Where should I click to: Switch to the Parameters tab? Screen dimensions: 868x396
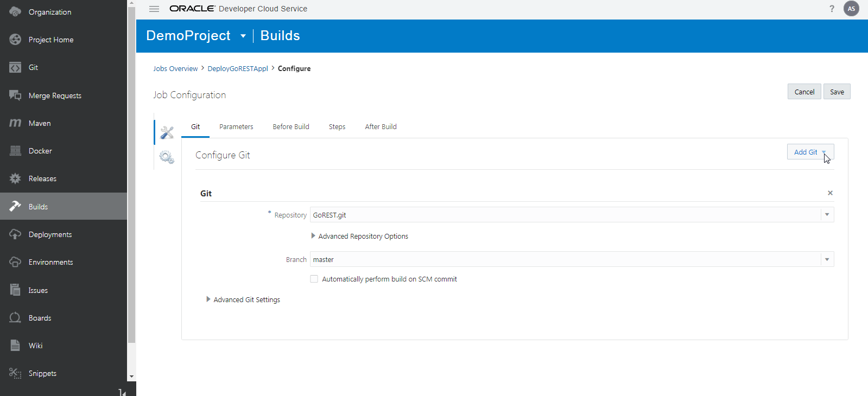[236, 127]
